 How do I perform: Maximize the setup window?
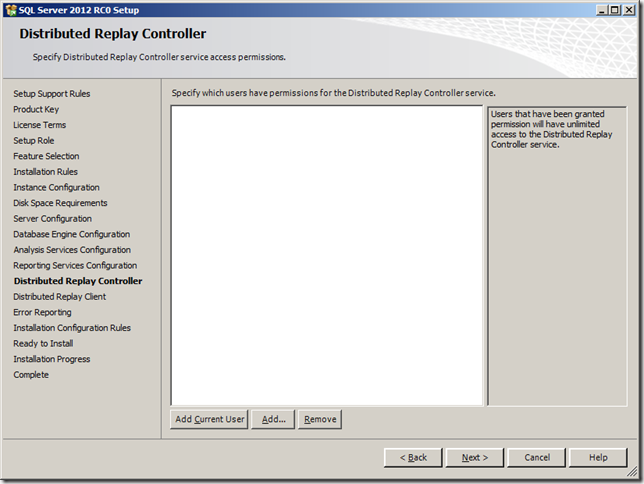(615, 10)
